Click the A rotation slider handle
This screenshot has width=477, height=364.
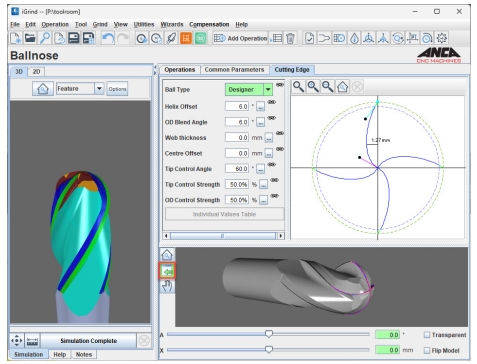(x=269, y=334)
